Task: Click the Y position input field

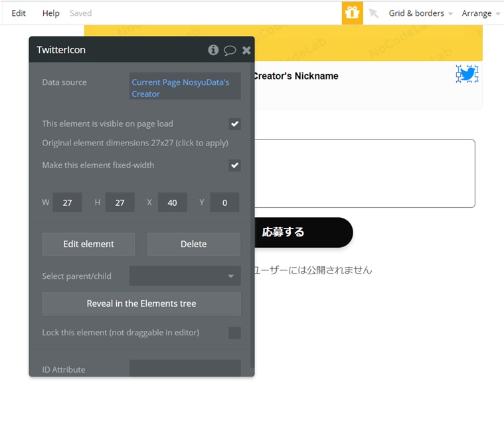Action: click(x=224, y=203)
